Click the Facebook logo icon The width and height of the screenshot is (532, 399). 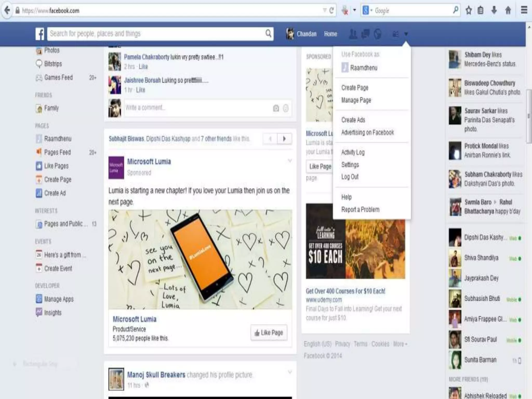click(40, 34)
